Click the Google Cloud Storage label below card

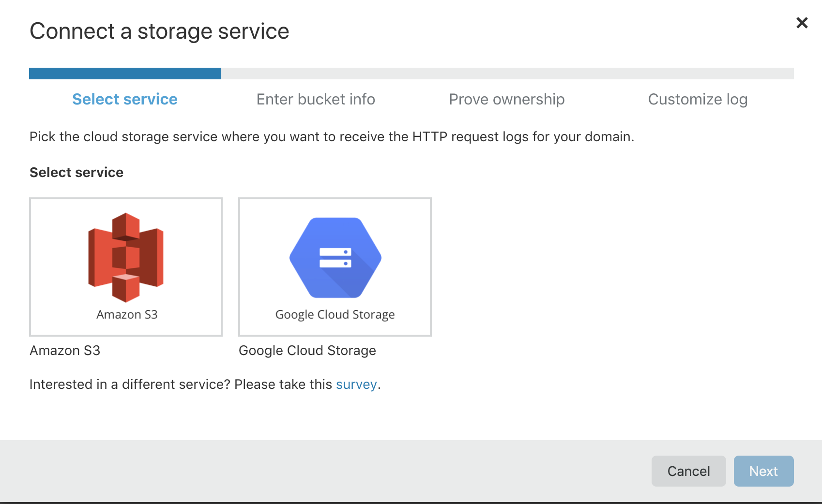(307, 350)
